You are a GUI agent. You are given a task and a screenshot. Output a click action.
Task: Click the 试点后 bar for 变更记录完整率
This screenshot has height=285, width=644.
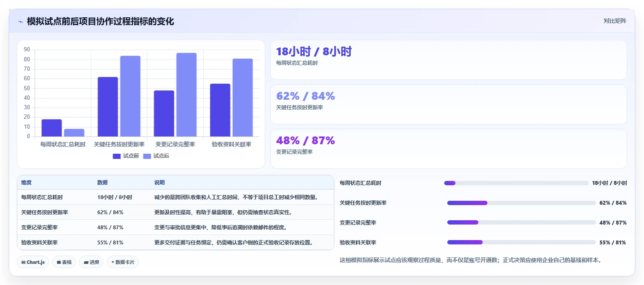click(x=186, y=95)
